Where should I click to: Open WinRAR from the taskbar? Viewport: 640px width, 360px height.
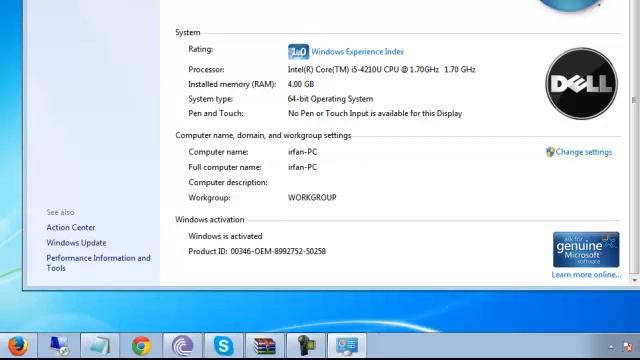(x=265, y=345)
